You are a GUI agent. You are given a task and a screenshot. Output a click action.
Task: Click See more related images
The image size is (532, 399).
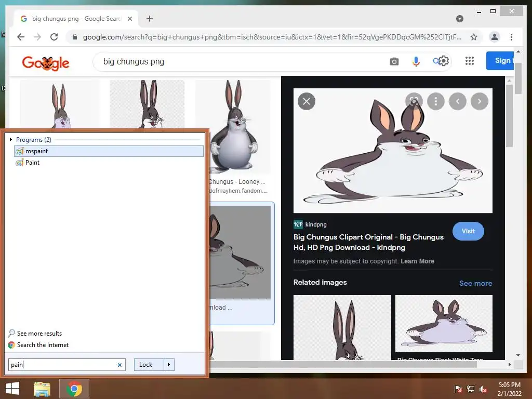pos(476,283)
